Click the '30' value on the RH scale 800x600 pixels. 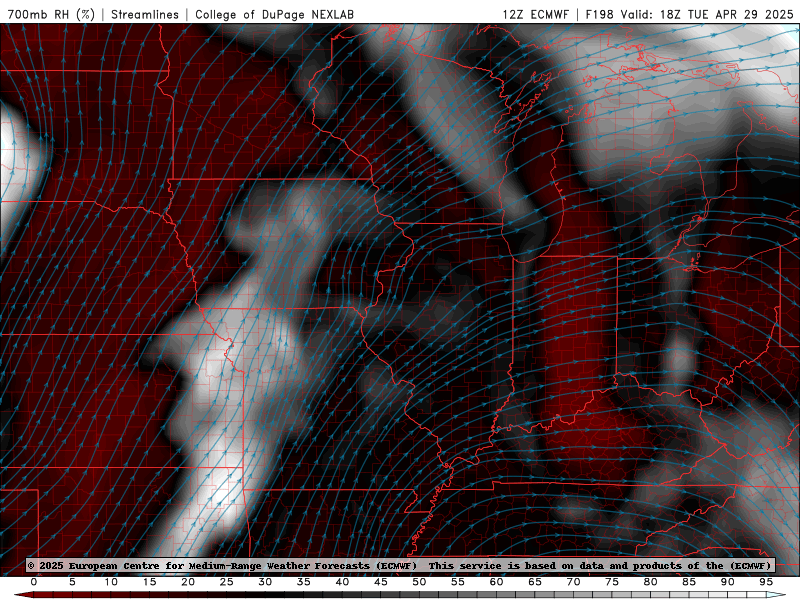(265, 582)
